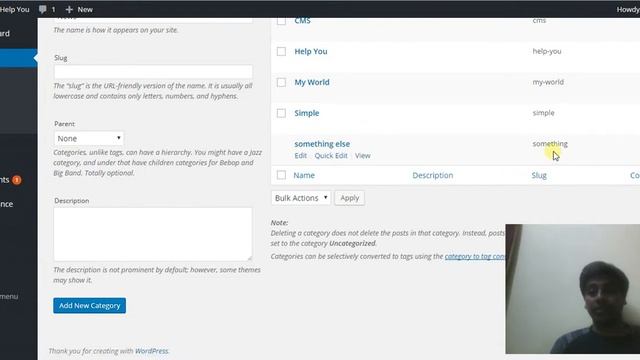640x360 pixels.
Task: Click Quick Edit under something else
Action: (x=331, y=156)
